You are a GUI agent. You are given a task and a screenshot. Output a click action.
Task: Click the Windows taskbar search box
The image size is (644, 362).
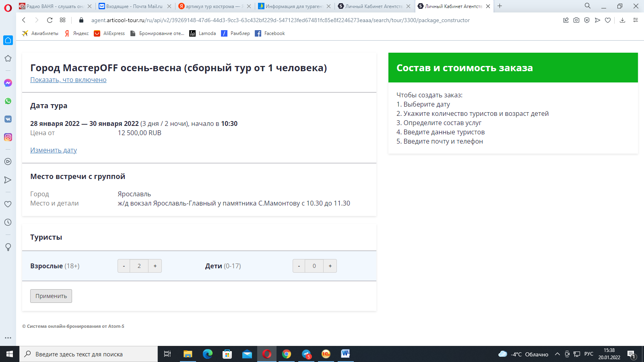(89, 354)
